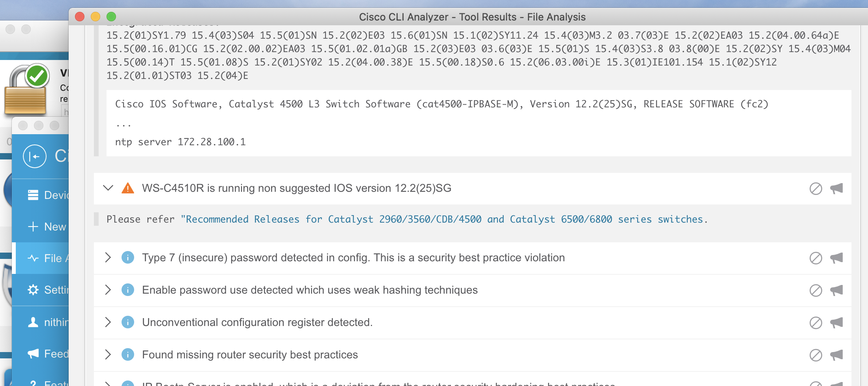
Task: Select the File Analysis sidebar icon
Action: (x=33, y=258)
